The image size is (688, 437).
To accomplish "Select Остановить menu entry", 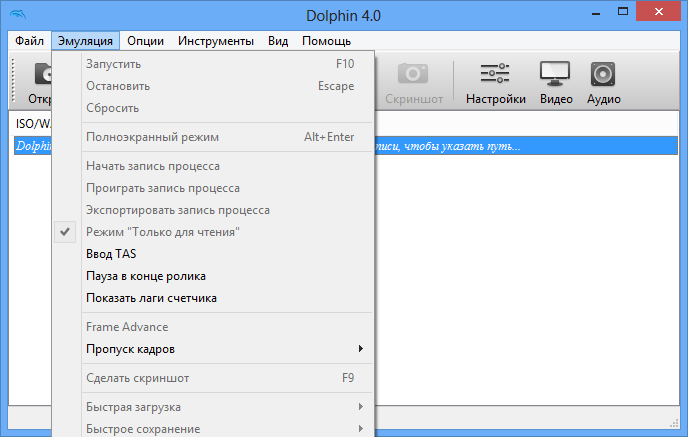I will [213, 86].
